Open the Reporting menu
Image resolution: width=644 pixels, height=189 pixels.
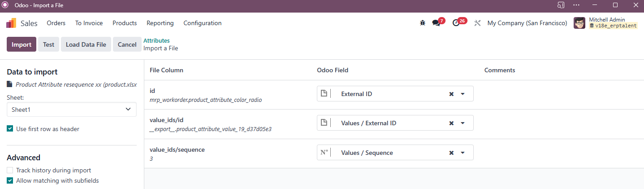[x=160, y=23]
